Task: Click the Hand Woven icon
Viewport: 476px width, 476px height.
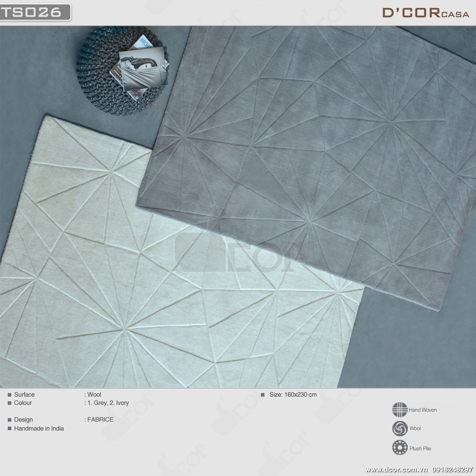Action: 400,410
